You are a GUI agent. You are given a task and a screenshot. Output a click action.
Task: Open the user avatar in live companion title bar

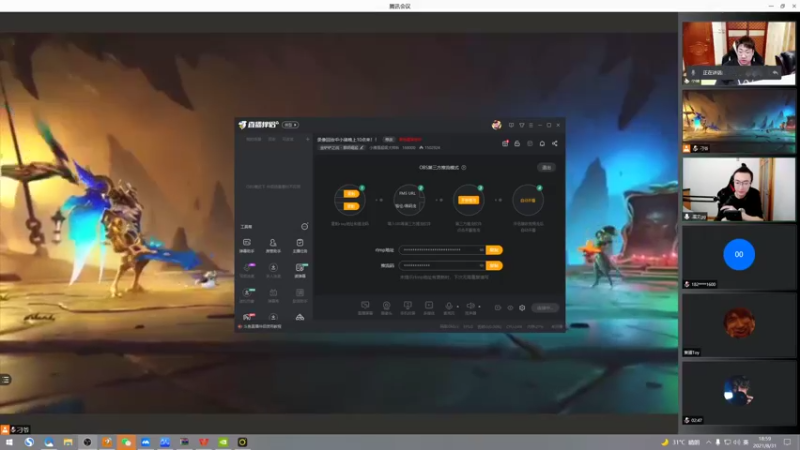496,125
